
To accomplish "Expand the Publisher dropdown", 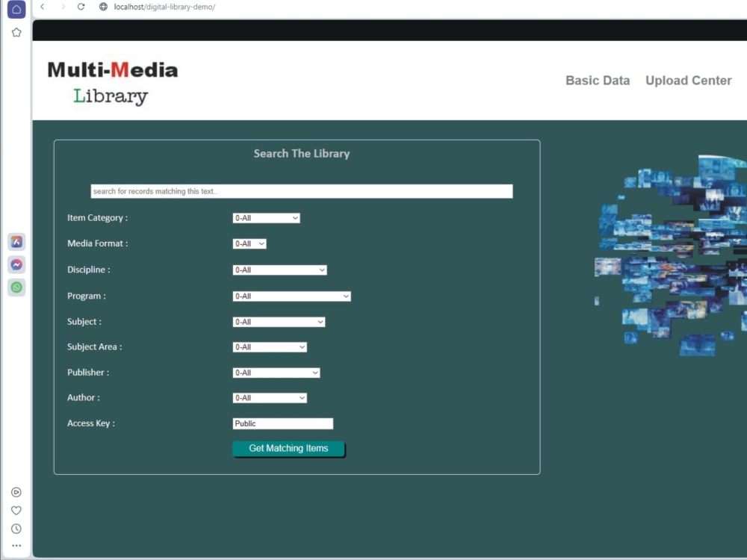I will pyautogui.click(x=276, y=373).
